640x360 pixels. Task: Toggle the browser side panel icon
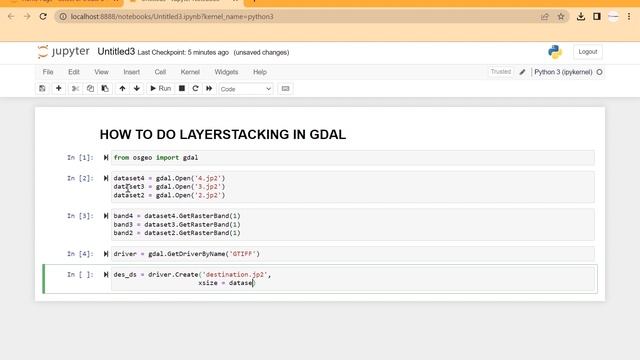[x=597, y=17]
